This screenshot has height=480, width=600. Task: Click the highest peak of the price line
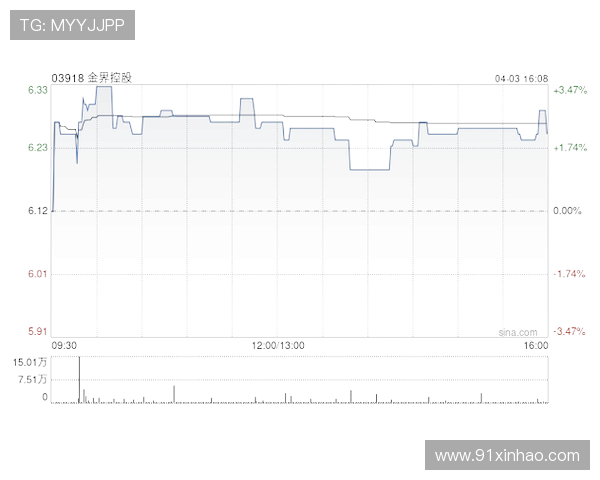tap(104, 89)
